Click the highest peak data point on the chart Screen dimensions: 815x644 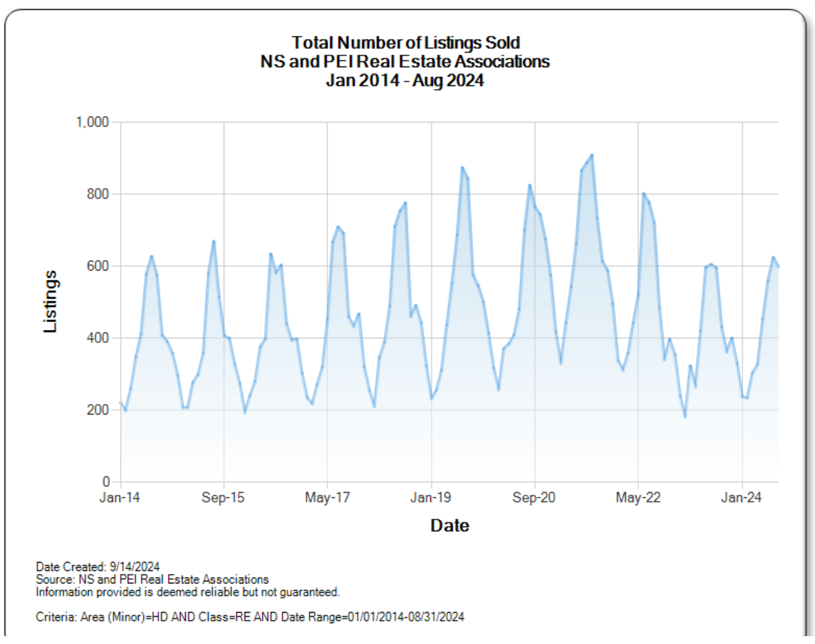tap(591, 155)
